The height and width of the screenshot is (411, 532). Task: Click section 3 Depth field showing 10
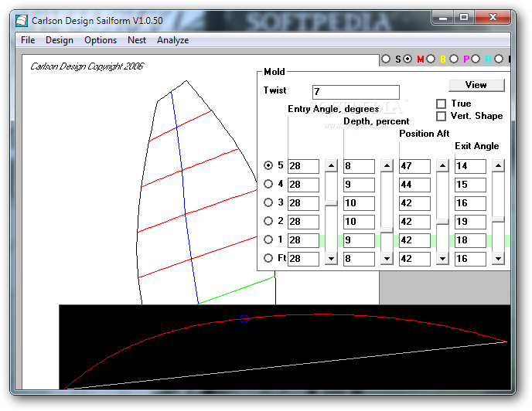[x=359, y=203]
